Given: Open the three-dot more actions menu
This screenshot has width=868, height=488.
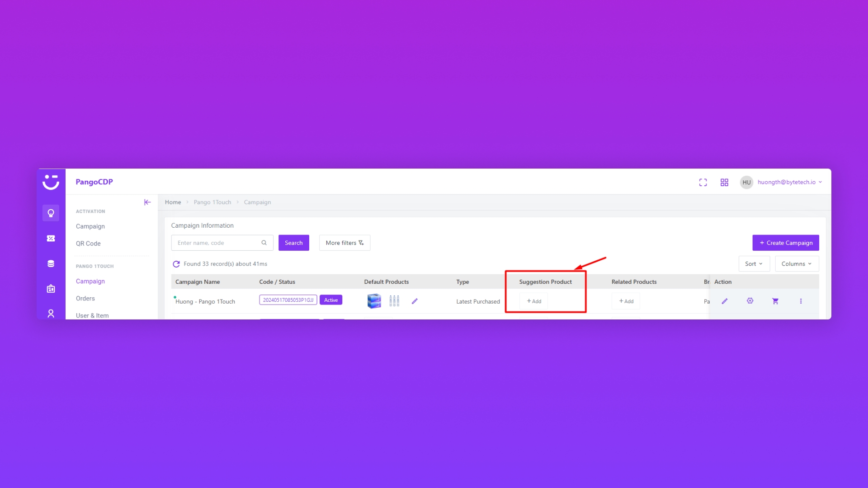Looking at the screenshot, I should pyautogui.click(x=801, y=301).
